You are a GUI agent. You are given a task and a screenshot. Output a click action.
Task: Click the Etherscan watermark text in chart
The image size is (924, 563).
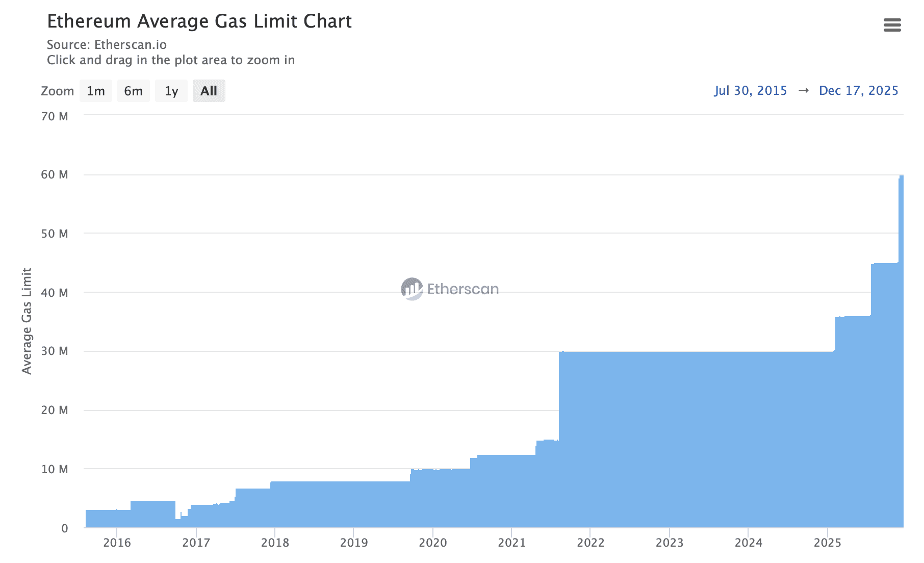point(463,289)
